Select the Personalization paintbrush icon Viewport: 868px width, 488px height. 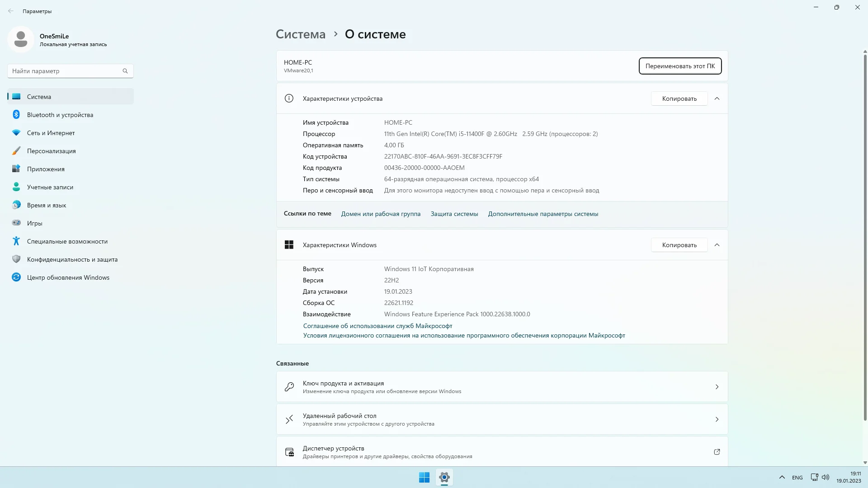tap(16, 151)
